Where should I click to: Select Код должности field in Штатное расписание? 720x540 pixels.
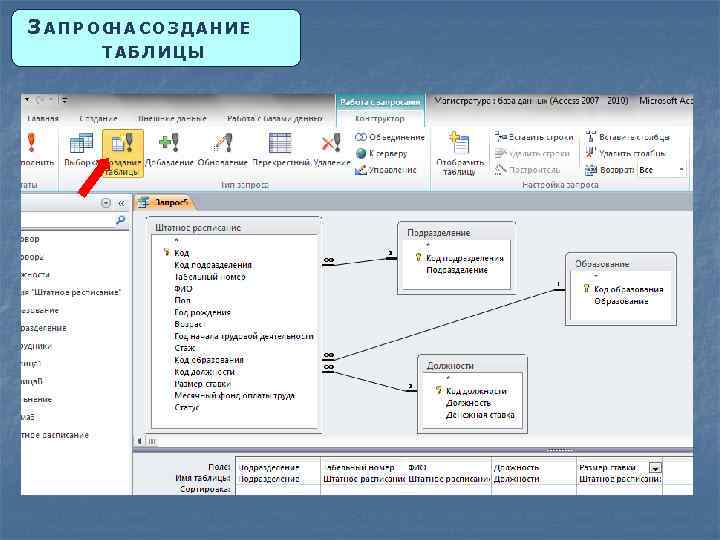click(x=205, y=372)
